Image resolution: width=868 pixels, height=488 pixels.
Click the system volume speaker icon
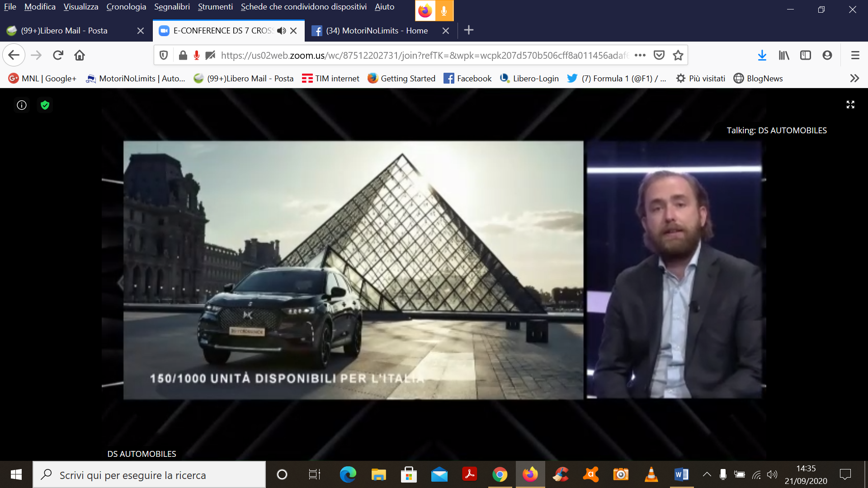[x=772, y=474]
